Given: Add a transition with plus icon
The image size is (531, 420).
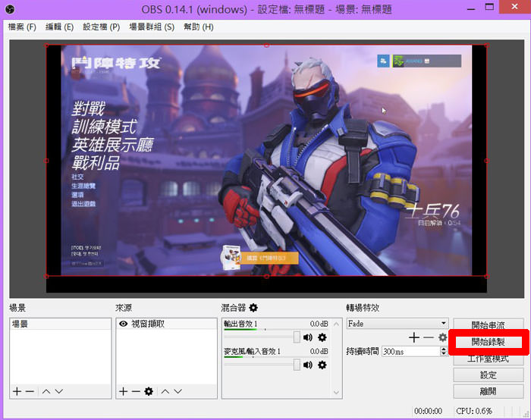Looking at the screenshot, I should coord(414,337).
